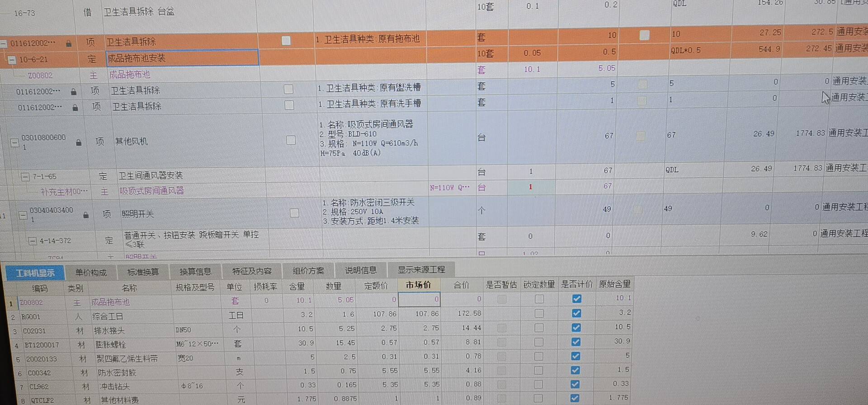Tick the checkbox on 原有拖布池 row

(x=286, y=41)
